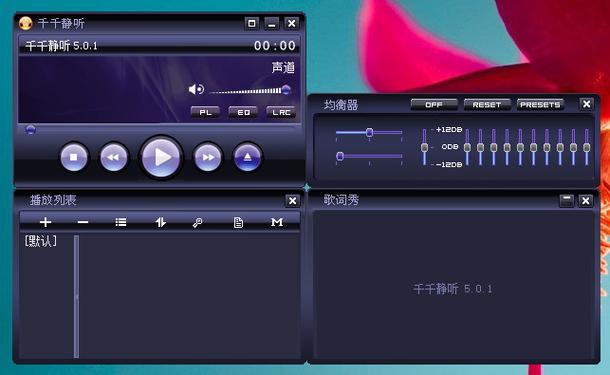
Task: Adjust the first frequency band slider
Action: point(467,147)
